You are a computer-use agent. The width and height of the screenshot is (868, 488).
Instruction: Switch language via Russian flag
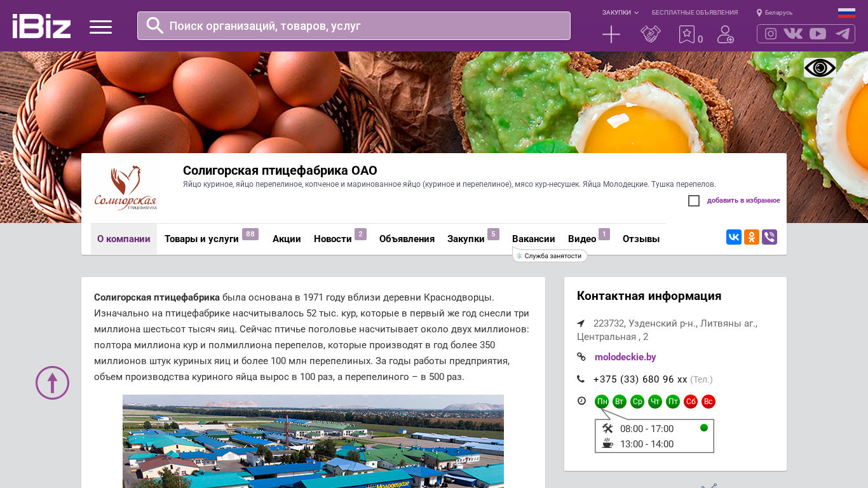tap(846, 13)
